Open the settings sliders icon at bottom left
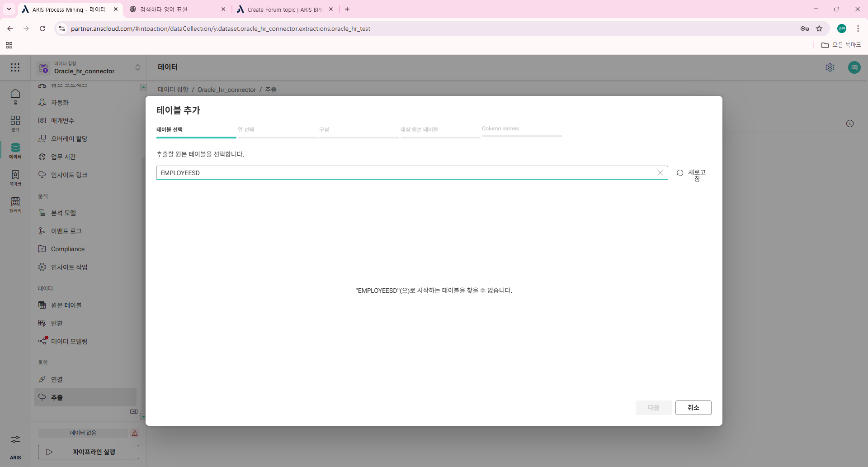This screenshot has width=868, height=467. (15, 439)
